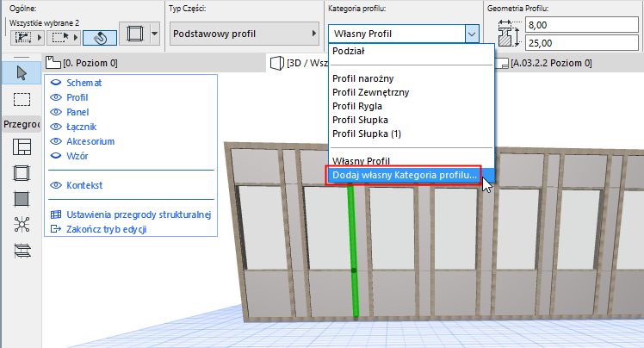Screen dimensions: 644x348
Task: Select the green highlighted mullion in 3D view
Action: pyautogui.click(x=353, y=251)
